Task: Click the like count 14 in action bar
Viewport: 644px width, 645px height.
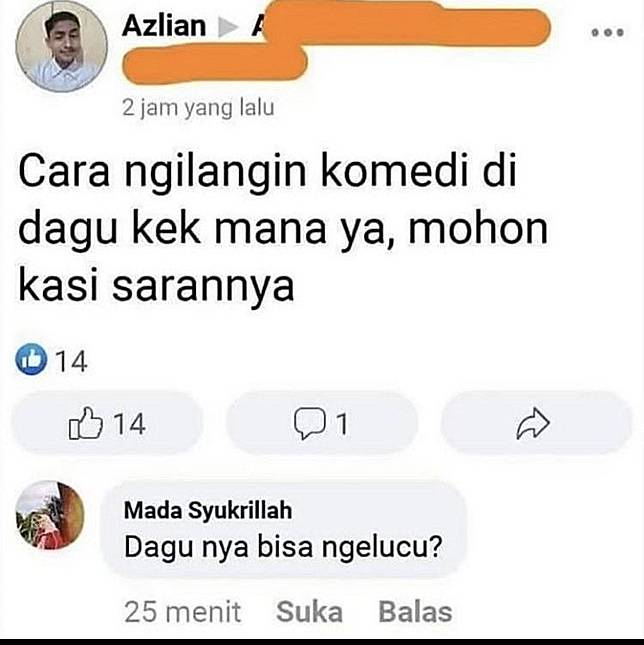Action: pos(130,424)
